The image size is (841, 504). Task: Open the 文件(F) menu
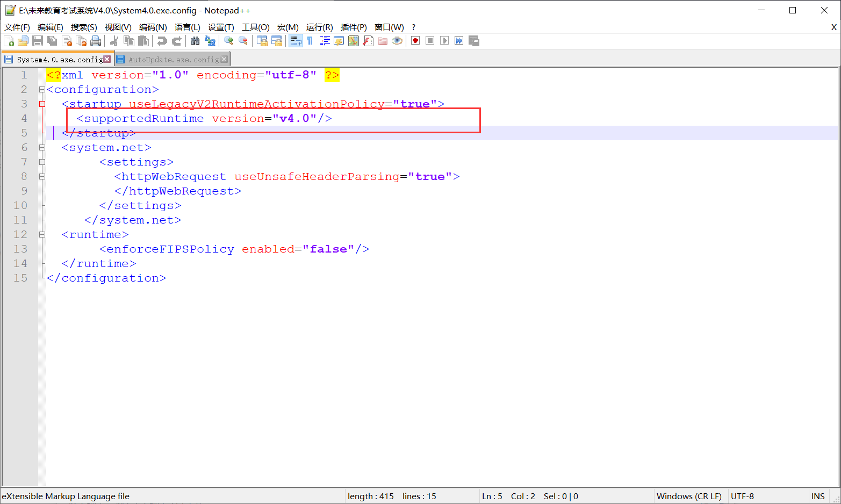[x=17, y=27]
